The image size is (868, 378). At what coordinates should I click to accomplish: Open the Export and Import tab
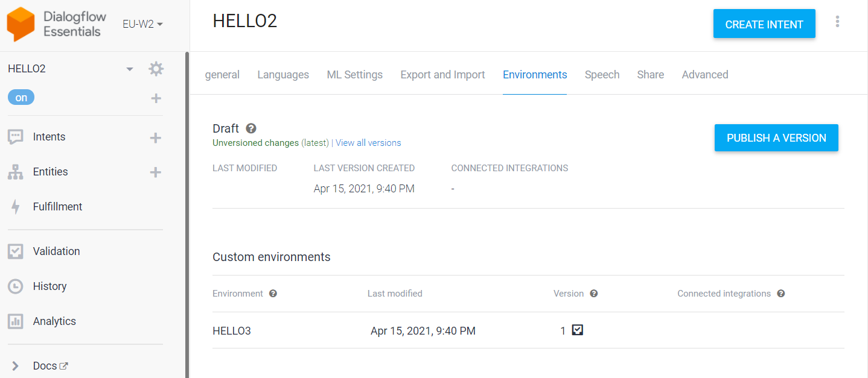pyautogui.click(x=442, y=75)
